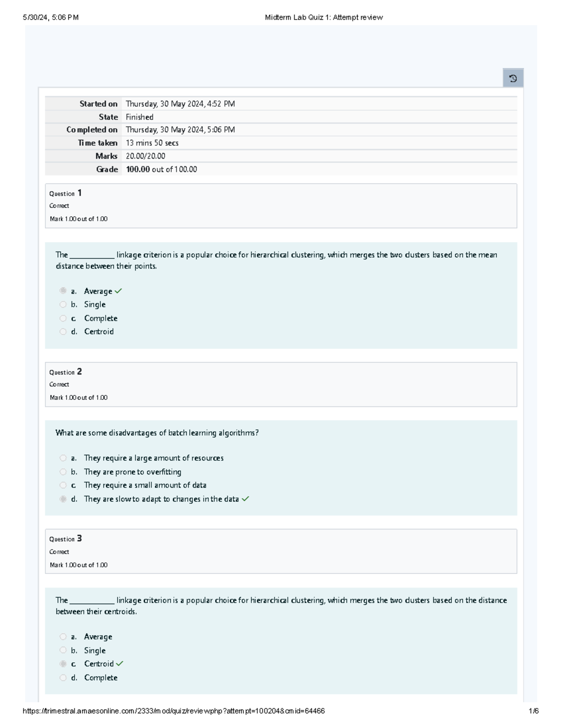This screenshot has width=563, height=728.
Task: Click green checkmark beside Centroid in Question 3
Action: pos(120,664)
